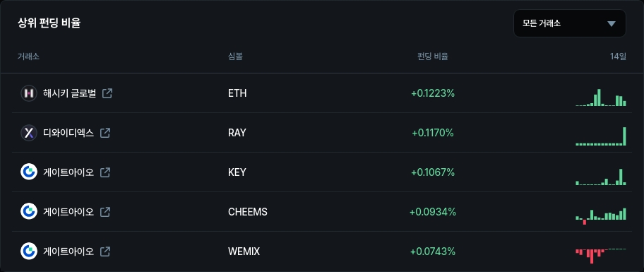Screen dimensions: 644x272
Task: Open external link icon in CHEEMS row
Action: pyautogui.click(x=105, y=212)
